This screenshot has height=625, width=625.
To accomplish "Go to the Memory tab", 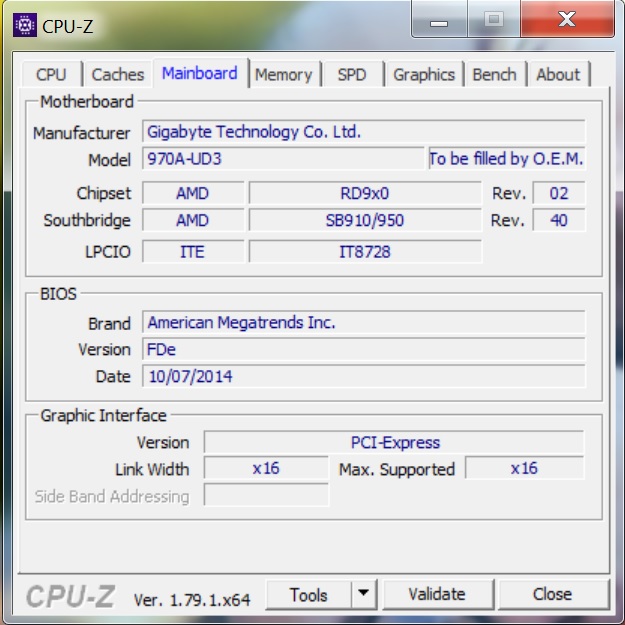I will coord(284,75).
